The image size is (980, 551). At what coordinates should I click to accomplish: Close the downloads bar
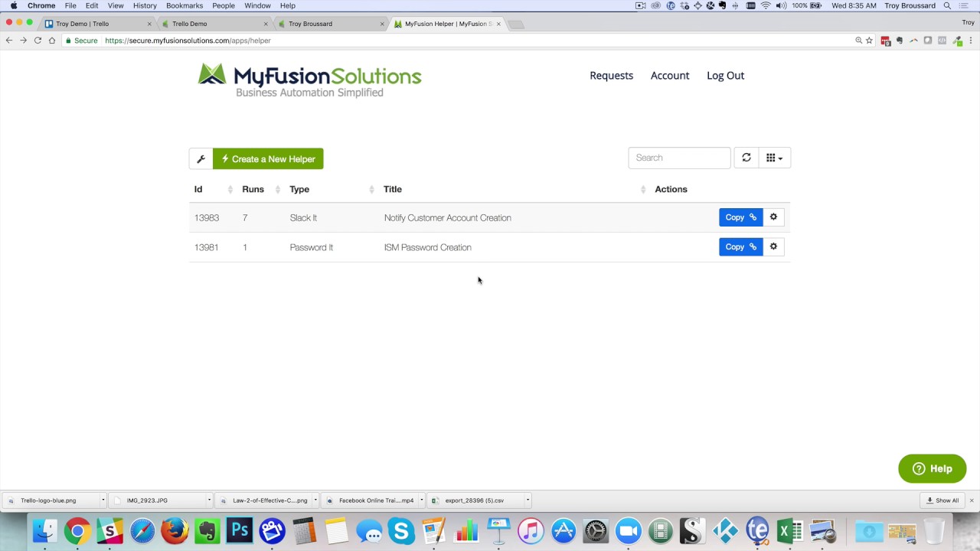pyautogui.click(x=972, y=500)
